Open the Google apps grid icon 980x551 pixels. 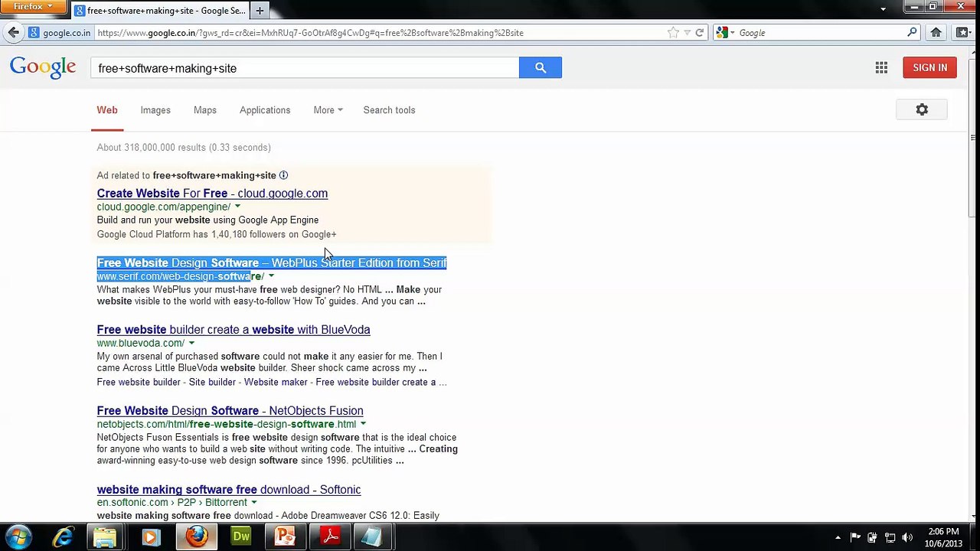click(x=881, y=67)
